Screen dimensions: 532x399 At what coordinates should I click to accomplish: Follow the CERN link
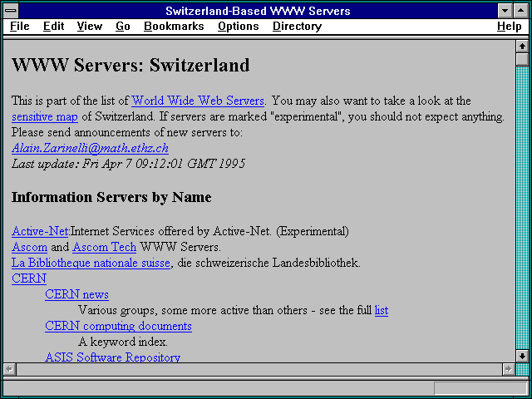[x=29, y=278]
